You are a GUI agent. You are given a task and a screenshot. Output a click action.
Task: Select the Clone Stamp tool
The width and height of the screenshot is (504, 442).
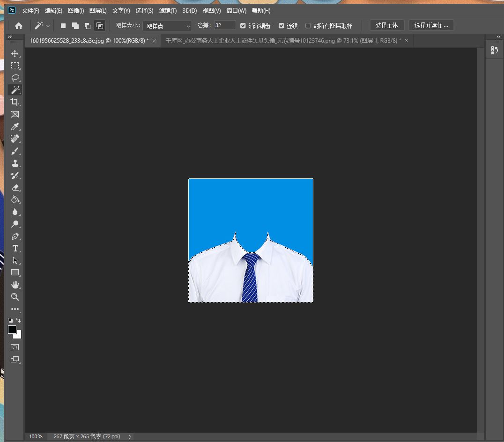tap(15, 163)
